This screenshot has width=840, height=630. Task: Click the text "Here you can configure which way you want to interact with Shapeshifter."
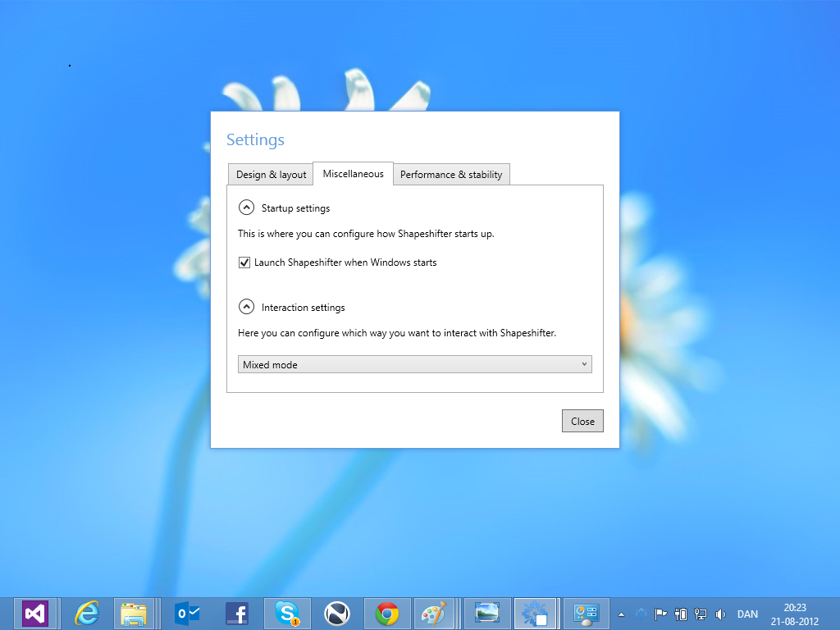click(x=397, y=333)
